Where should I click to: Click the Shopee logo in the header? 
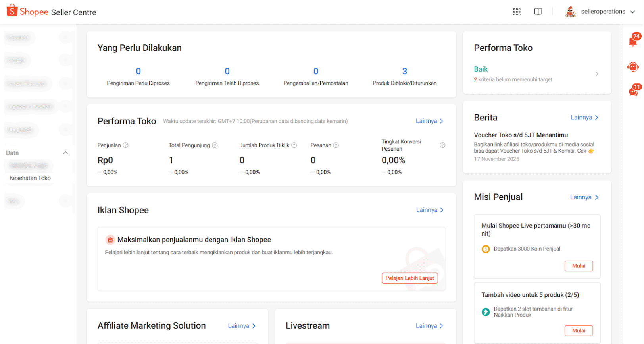pyautogui.click(x=27, y=11)
